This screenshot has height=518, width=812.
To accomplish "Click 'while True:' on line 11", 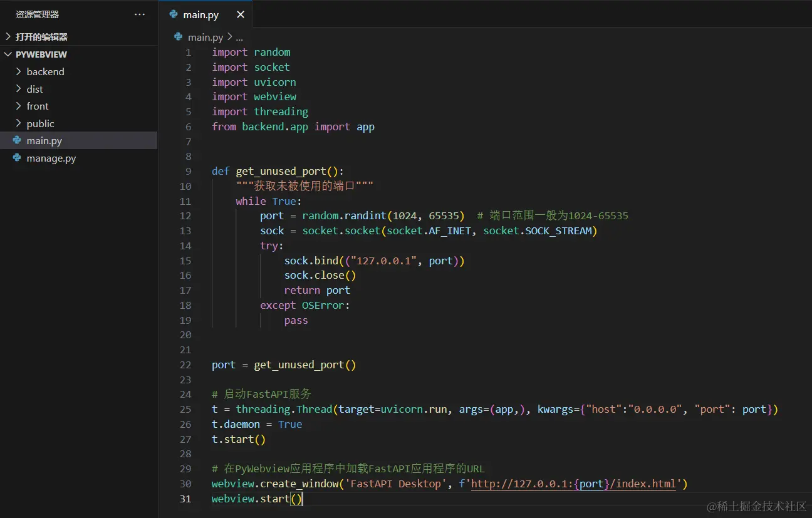I will pos(269,201).
